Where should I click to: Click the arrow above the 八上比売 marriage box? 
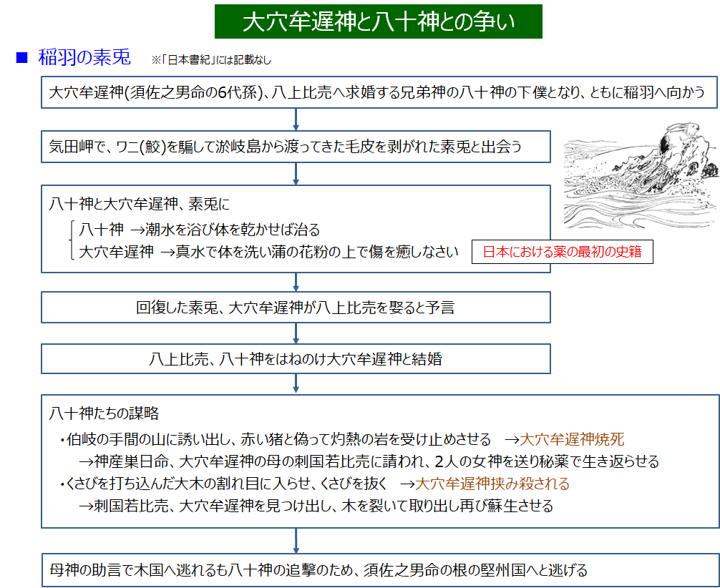tap(296, 333)
